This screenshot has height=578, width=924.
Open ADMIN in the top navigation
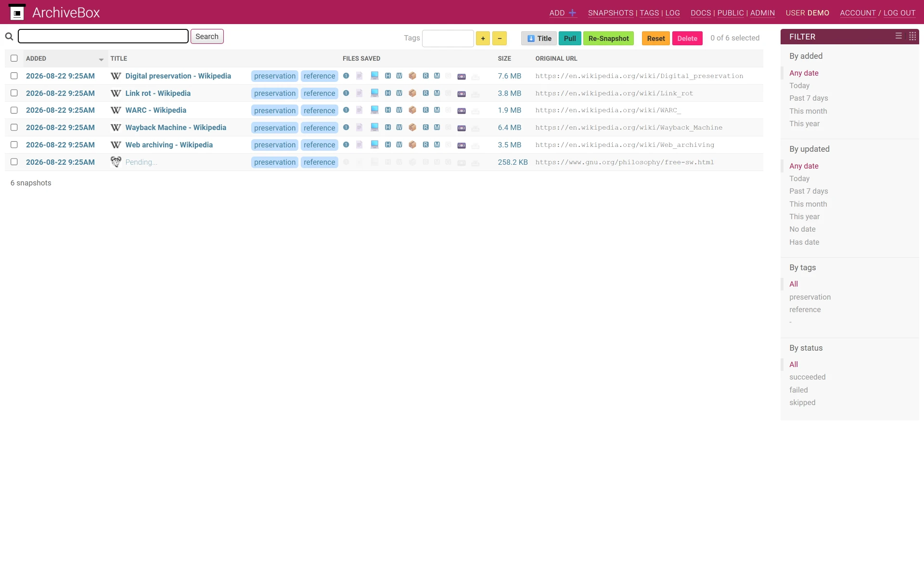tap(762, 13)
